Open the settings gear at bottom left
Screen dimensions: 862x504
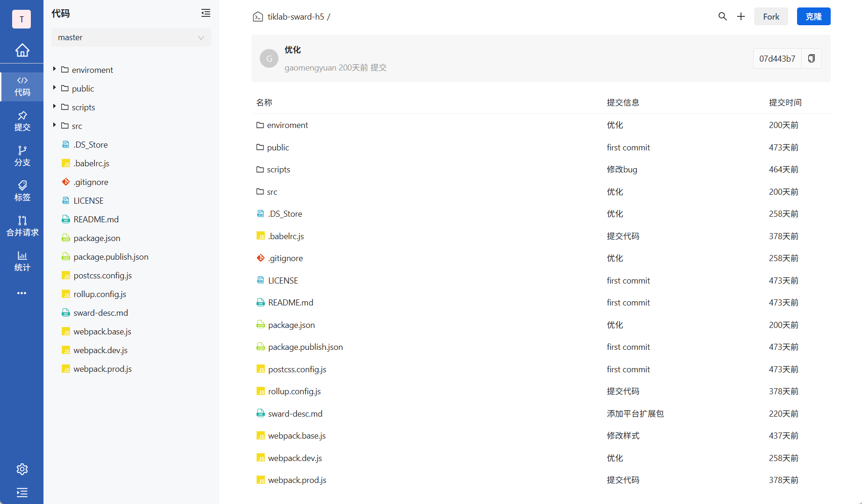point(22,469)
